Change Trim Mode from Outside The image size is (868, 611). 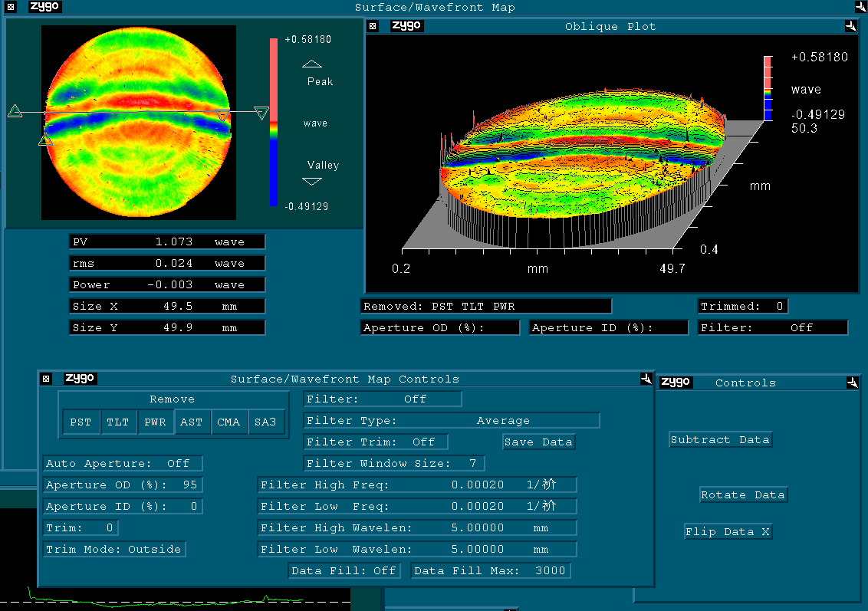[114, 549]
